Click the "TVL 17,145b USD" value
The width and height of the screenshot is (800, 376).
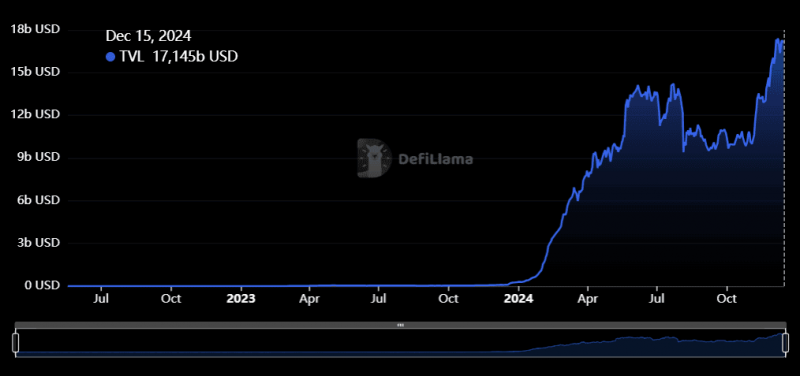[179, 57]
